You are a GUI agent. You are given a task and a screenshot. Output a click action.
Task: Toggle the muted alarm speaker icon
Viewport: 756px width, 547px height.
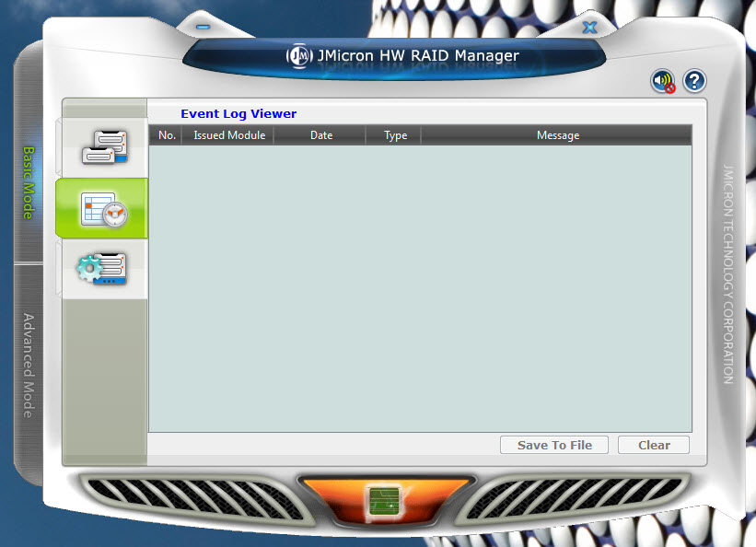663,81
